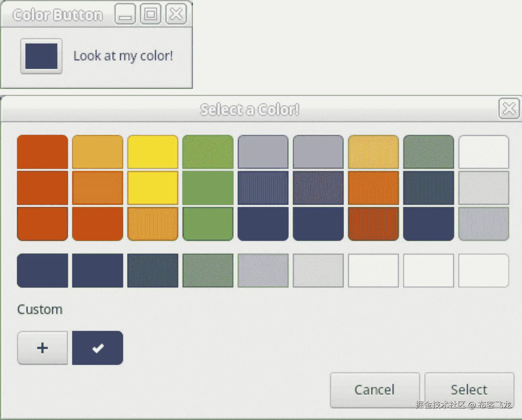This screenshot has height=420, width=522.
Task: Choose the sage green swatch in the top row
Action: [429, 152]
